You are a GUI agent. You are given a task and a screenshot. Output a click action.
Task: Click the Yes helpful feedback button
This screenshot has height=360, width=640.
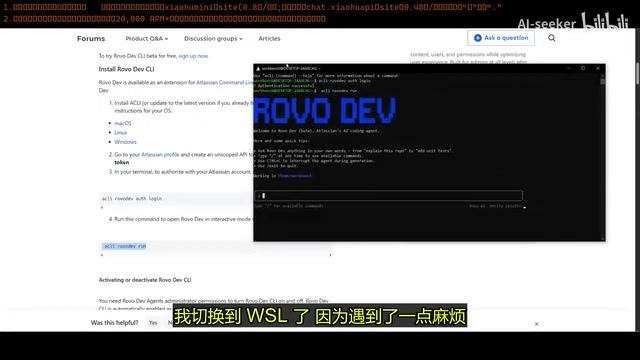(x=153, y=322)
